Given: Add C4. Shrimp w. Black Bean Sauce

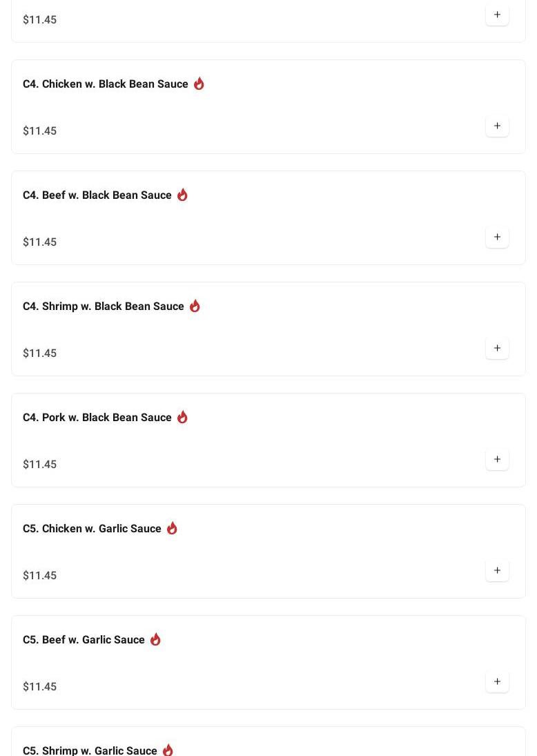Looking at the screenshot, I should [x=497, y=349].
